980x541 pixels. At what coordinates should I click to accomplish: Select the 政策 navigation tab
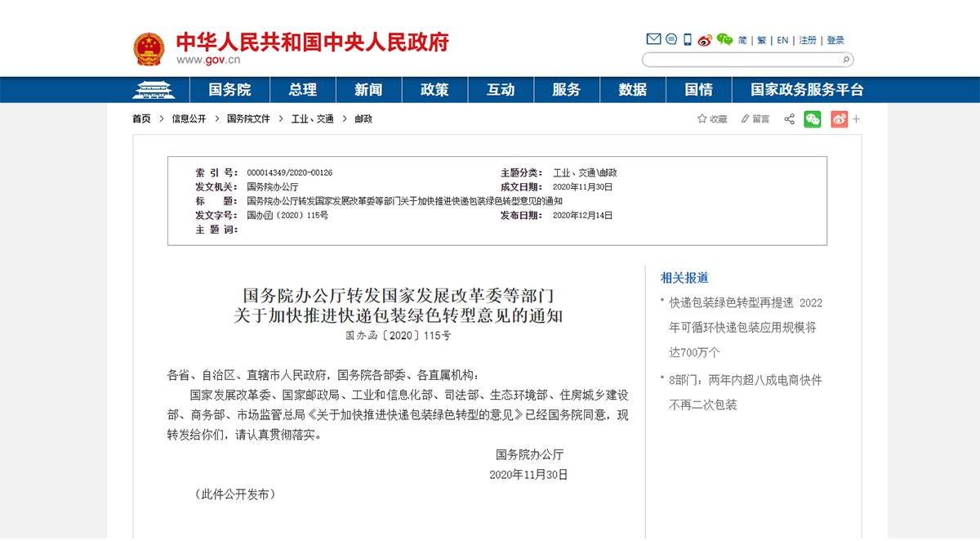[434, 90]
